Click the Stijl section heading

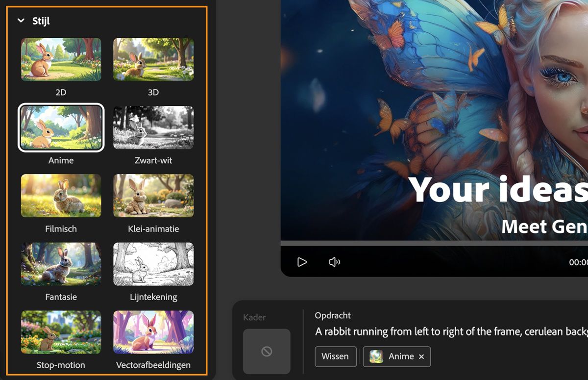[41, 21]
